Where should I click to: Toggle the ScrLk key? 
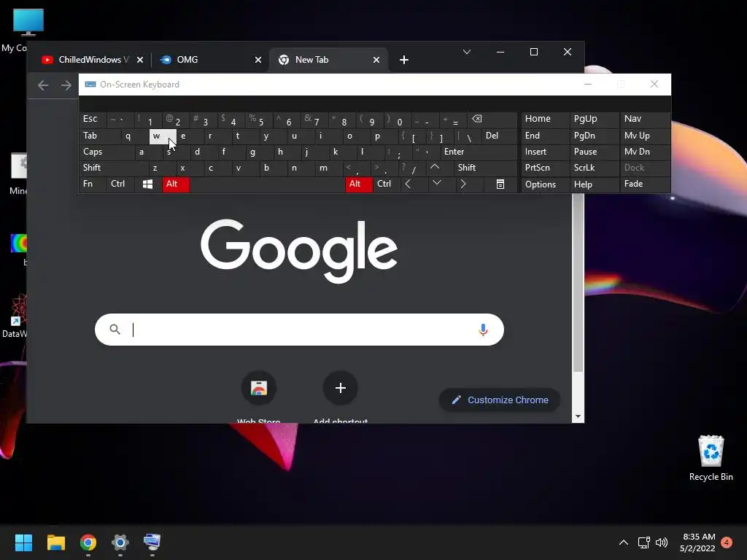pyautogui.click(x=594, y=168)
